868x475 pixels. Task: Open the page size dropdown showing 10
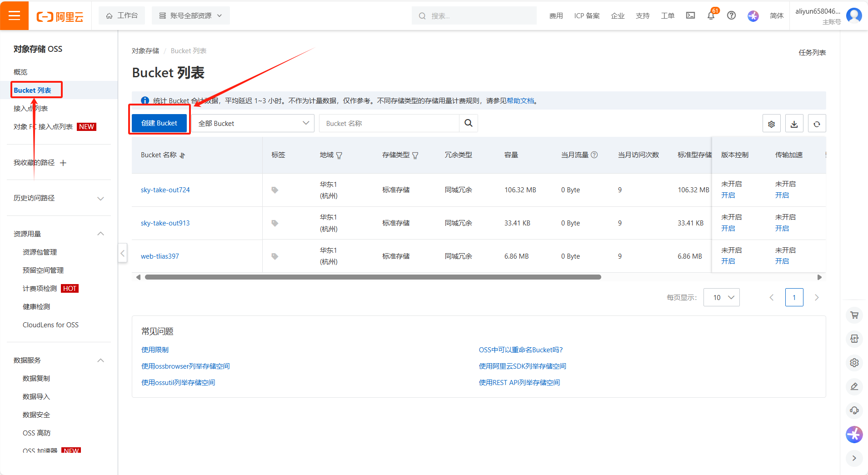721,297
